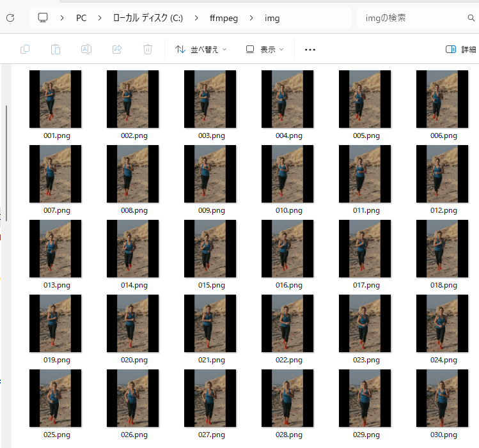Select the 030.png thumbnail
This screenshot has height=448, width=479.
(x=443, y=398)
